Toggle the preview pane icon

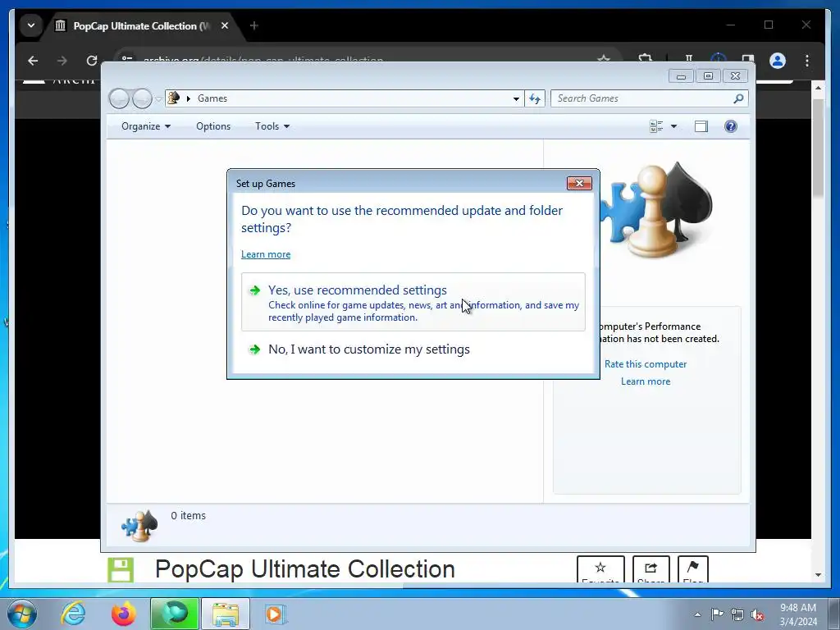[701, 126]
